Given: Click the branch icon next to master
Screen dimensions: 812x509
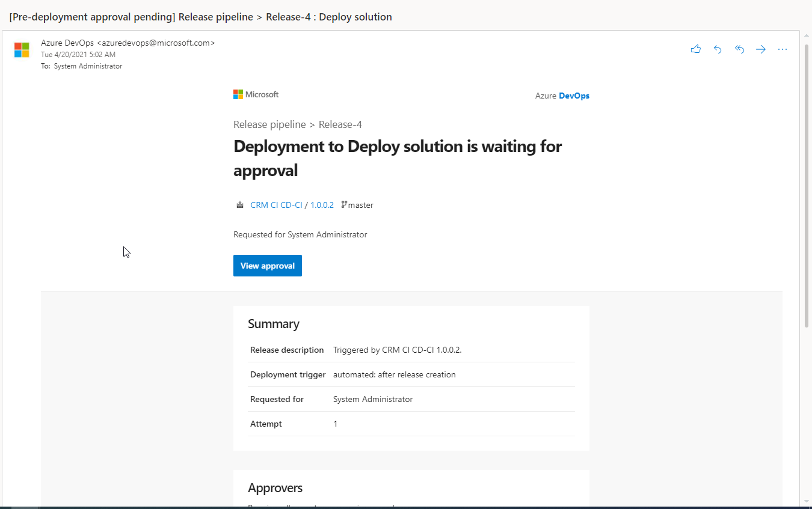Looking at the screenshot, I should click(x=344, y=204).
